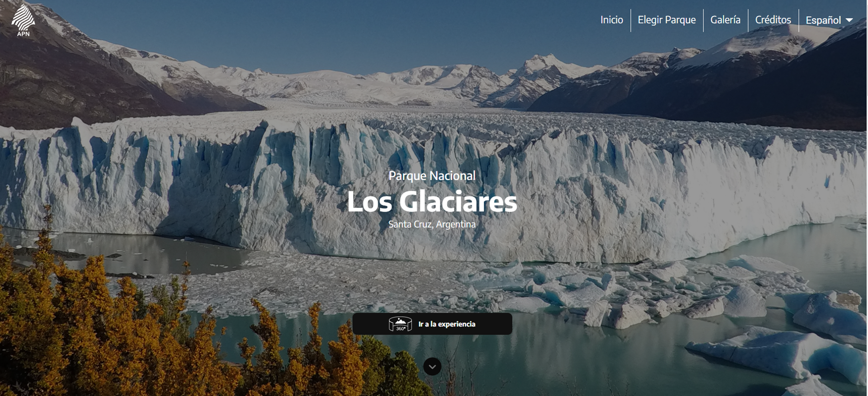Open the Elegir Parque menu item

coord(667,20)
